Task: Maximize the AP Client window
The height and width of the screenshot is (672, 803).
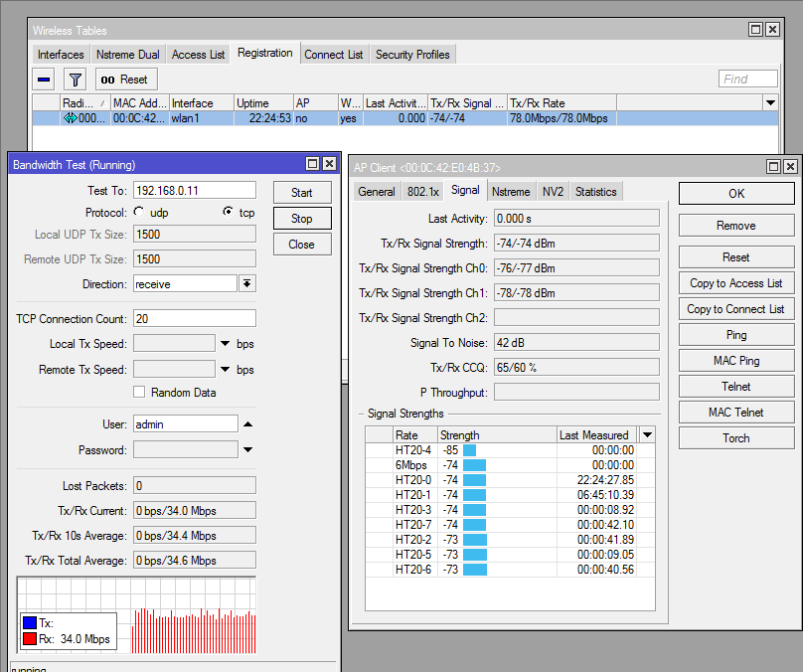Action: coord(773,167)
